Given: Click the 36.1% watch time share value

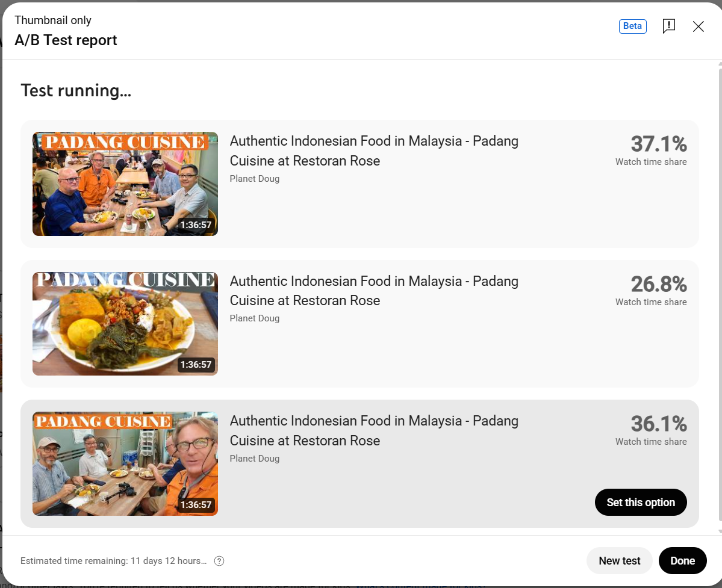Looking at the screenshot, I should point(658,424).
